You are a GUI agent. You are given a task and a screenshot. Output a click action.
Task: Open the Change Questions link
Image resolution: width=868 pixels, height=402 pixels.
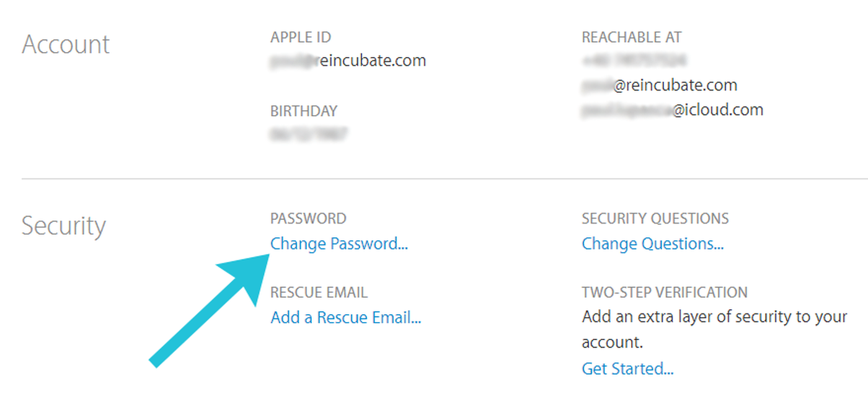coord(652,244)
